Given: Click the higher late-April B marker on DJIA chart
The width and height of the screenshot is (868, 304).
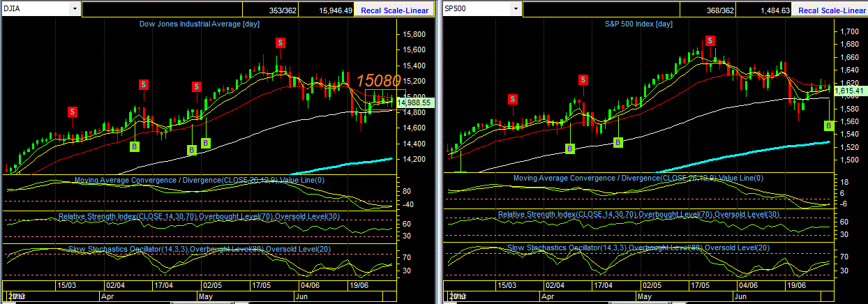Looking at the screenshot, I should [x=206, y=143].
